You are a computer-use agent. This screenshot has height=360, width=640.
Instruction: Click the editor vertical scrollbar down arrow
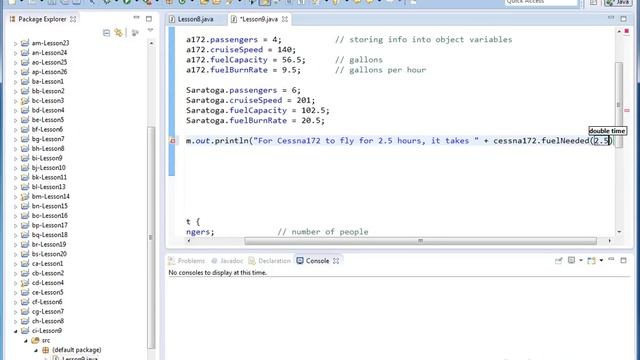pyautogui.click(x=619, y=232)
